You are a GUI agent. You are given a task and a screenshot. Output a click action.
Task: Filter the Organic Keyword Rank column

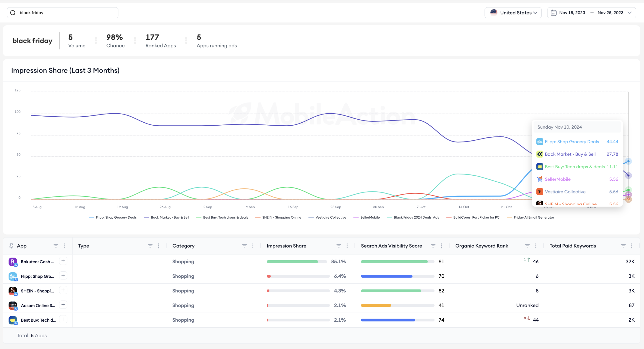(528, 246)
